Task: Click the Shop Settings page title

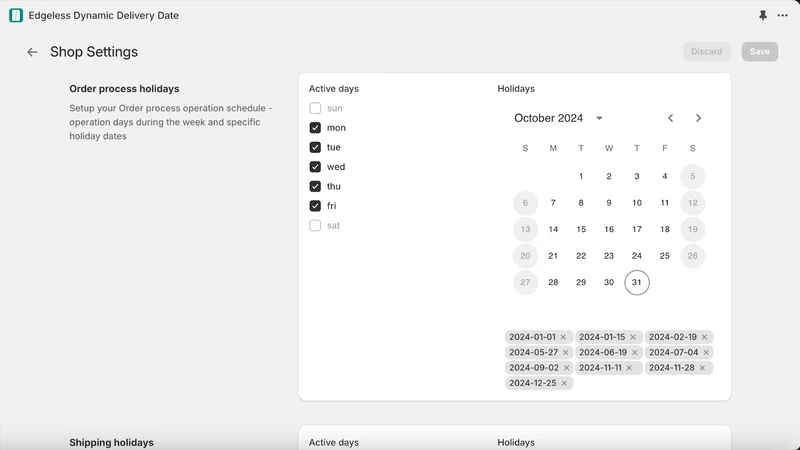Action: tap(94, 52)
